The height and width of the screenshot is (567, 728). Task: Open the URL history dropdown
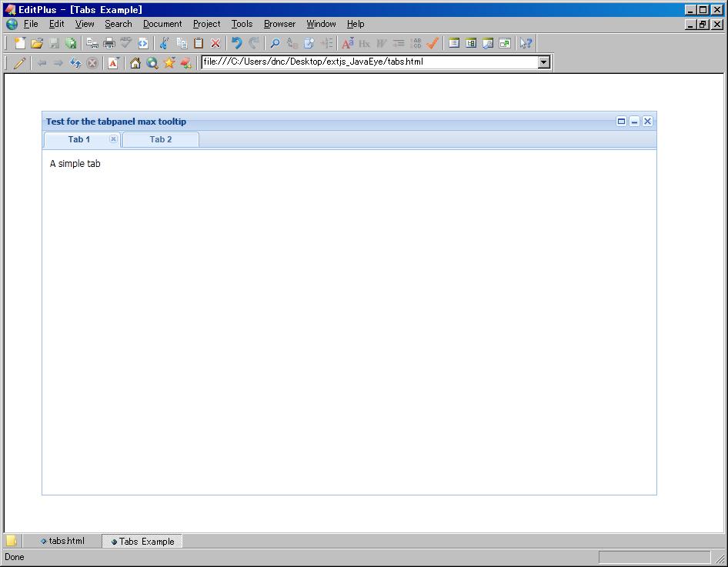coord(544,62)
